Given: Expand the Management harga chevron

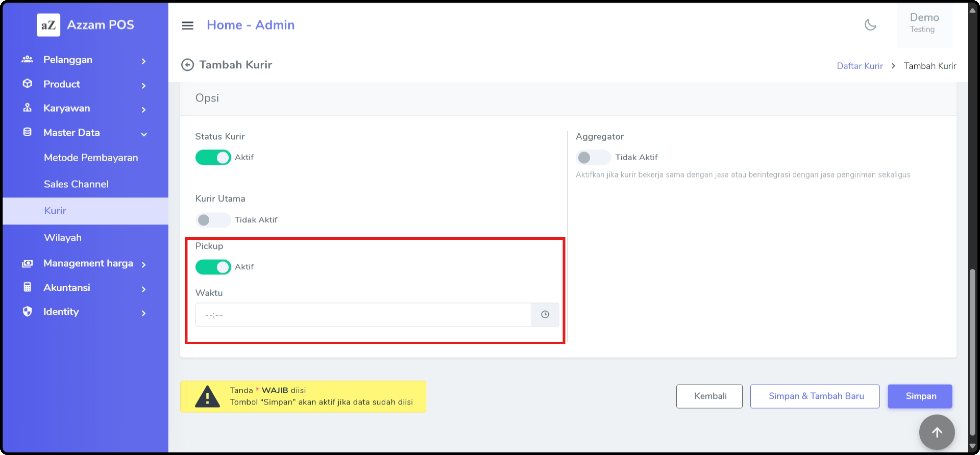Looking at the screenshot, I should point(143,264).
